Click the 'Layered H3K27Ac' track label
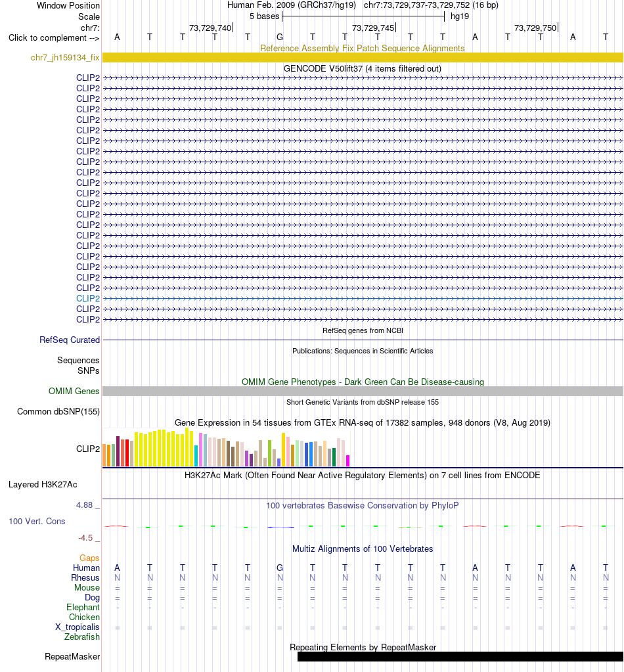The image size is (624, 672). (43, 484)
